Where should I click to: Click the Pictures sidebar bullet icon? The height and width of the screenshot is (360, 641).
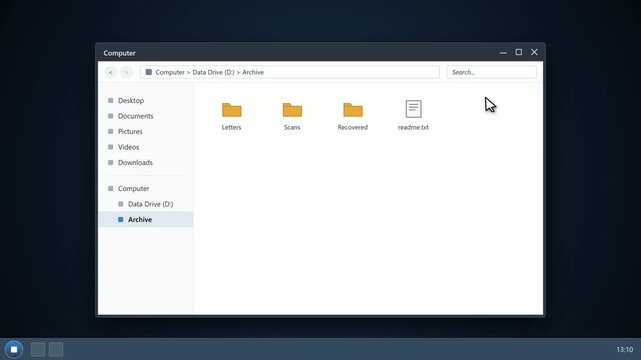tap(110, 132)
